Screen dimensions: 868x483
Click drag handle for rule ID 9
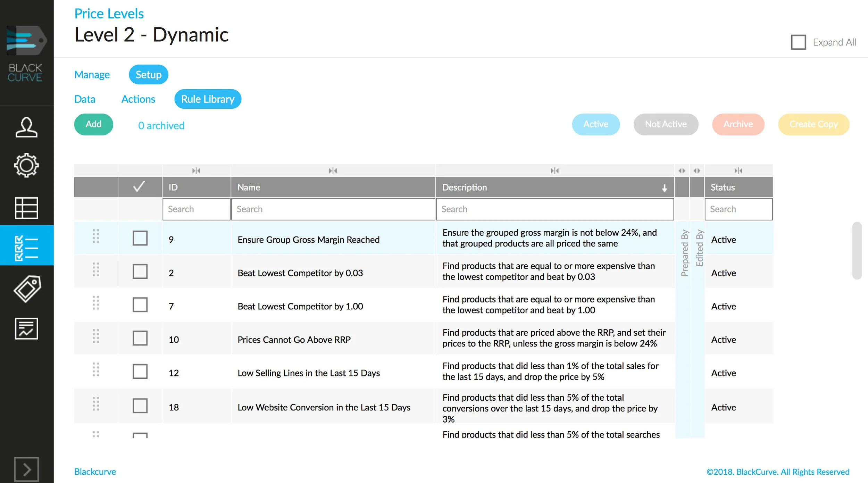pyautogui.click(x=96, y=236)
